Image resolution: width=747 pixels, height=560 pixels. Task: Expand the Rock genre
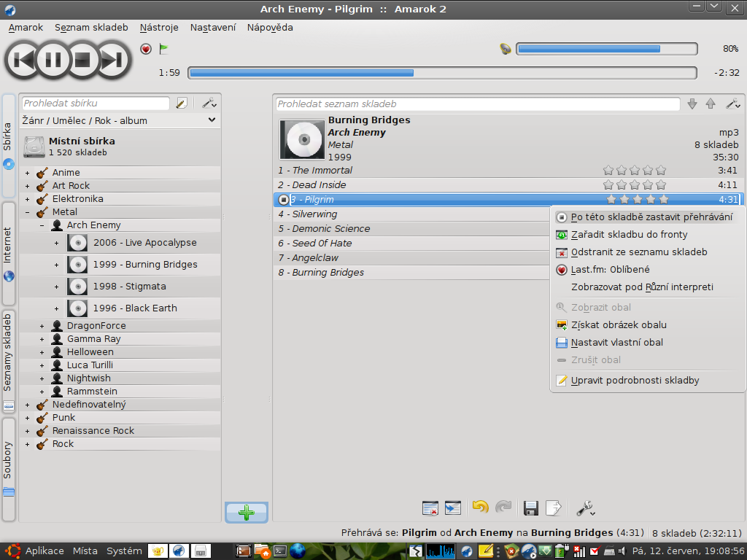[27, 444]
